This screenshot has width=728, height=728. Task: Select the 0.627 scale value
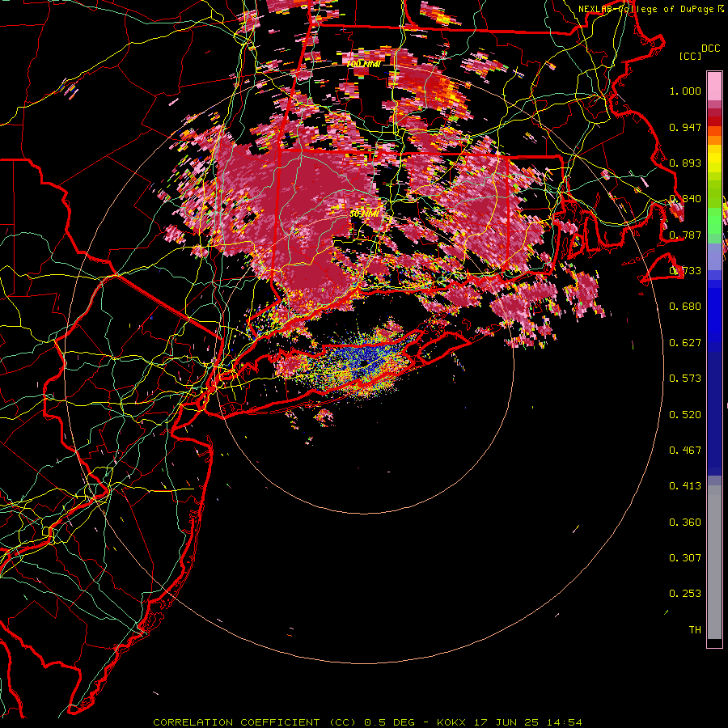coord(685,343)
